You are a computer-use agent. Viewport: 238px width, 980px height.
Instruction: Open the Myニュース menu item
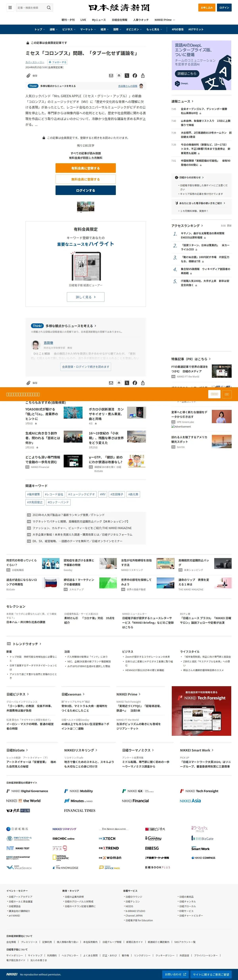pyautogui.click(x=99, y=20)
